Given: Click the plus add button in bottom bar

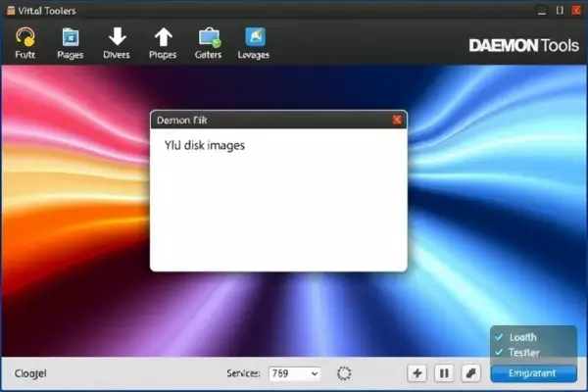Looking at the screenshot, I should (416, 373).
